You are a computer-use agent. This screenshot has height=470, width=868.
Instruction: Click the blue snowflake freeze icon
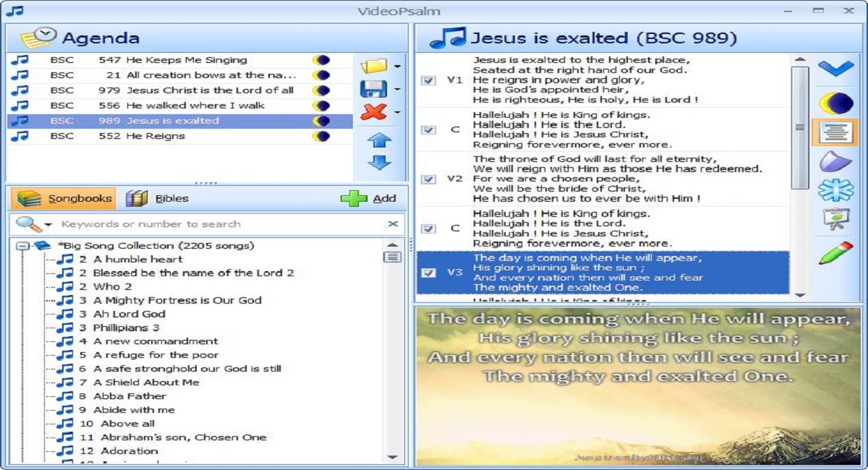tap(835, 190)
